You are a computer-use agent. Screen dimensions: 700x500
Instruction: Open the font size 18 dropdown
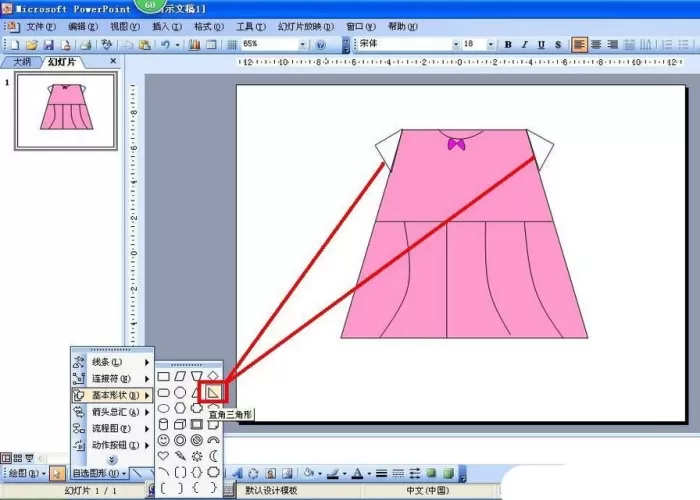pyautogui.click(x=491, y=44)
